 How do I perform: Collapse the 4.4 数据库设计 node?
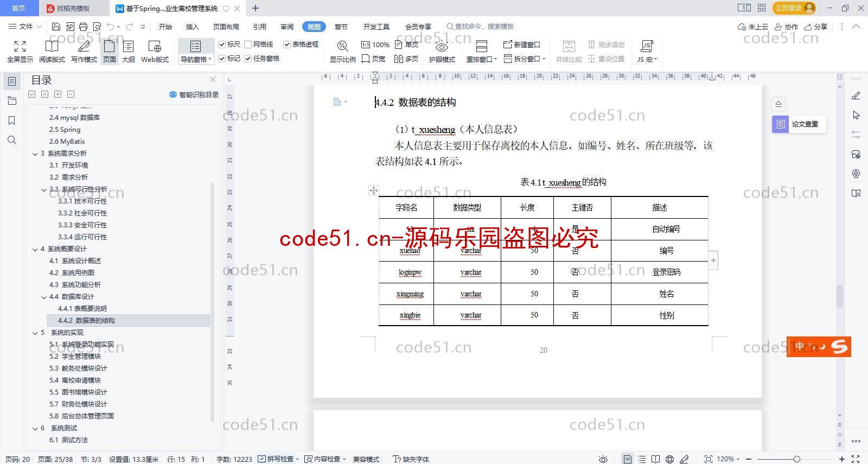[44, 297]
